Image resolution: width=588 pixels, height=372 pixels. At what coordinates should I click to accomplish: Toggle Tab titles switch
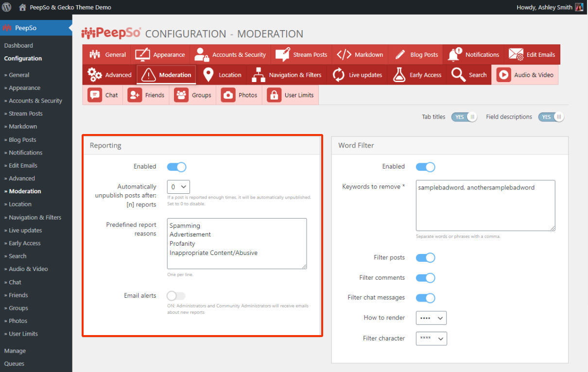point(464,117)
